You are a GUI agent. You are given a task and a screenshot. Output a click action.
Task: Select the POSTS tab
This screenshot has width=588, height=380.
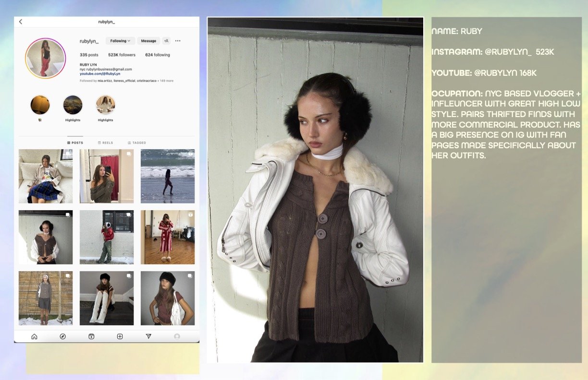coord(75,142)
